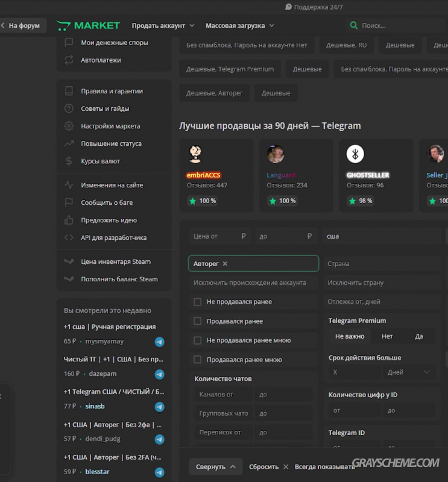
Task: Click the MARKET cart logo
Action: tap(88, 25)
